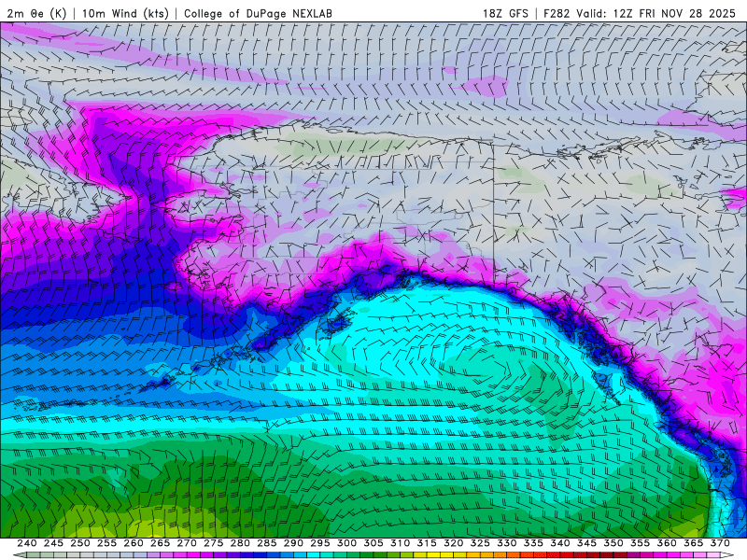Click the 260 value on the color scale
747x560 pixels.
coord(134,543)
